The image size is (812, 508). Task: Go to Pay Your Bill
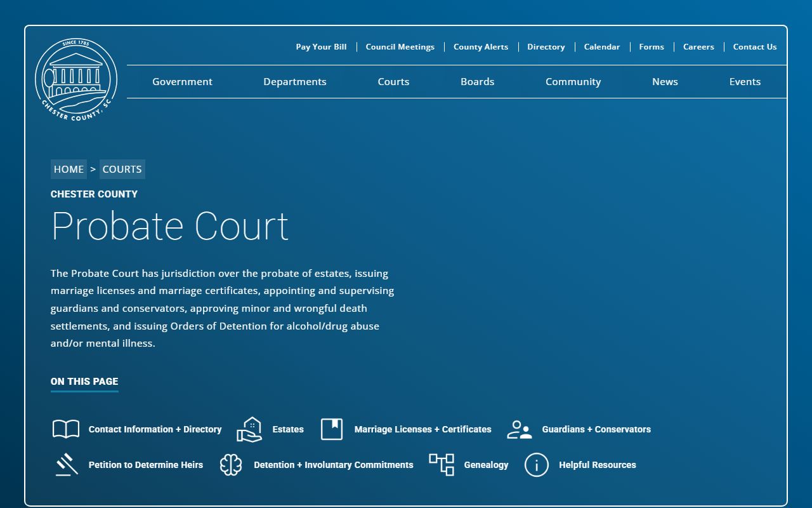(321, 47)
